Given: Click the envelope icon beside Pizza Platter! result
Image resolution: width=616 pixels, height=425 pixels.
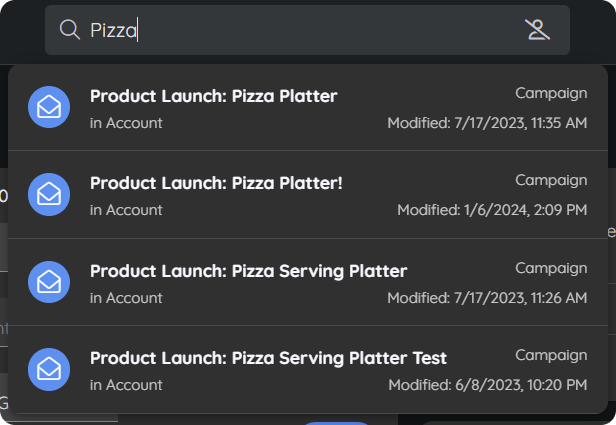Looking at the screenshot, I should click(49, 194).
